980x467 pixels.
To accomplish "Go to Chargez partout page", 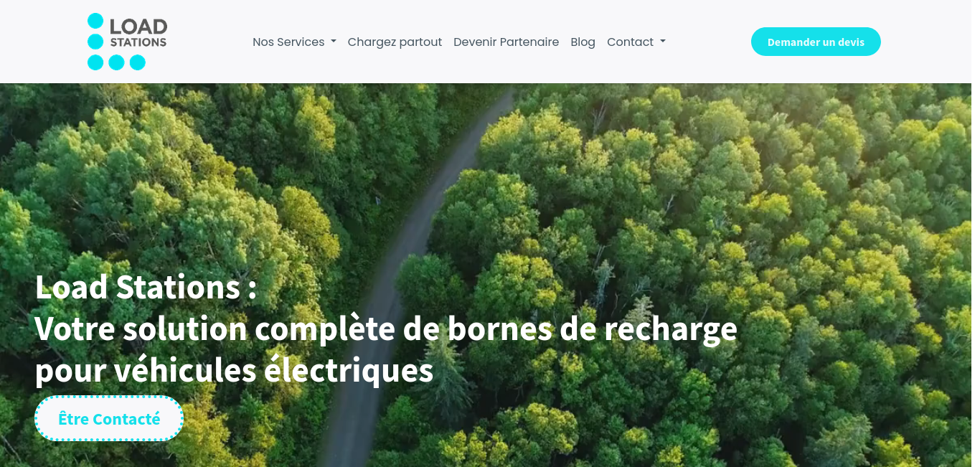I will click(395, 42).
